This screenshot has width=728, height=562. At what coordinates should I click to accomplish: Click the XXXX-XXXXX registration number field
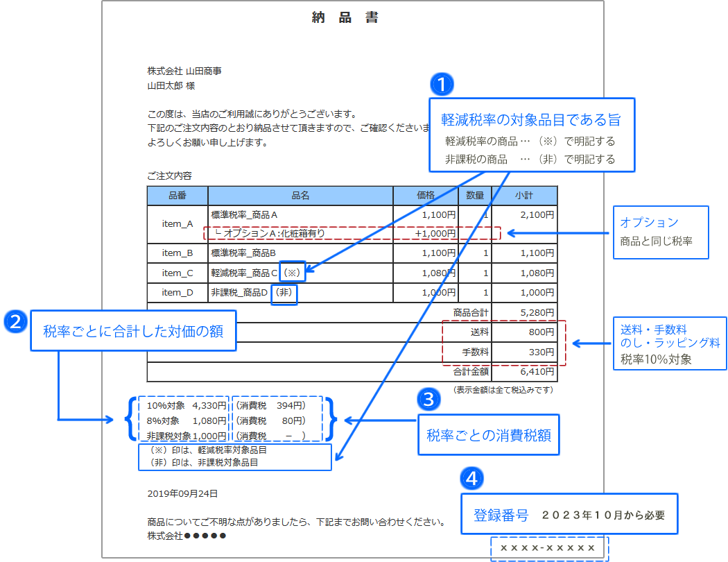tap(549, 548)
